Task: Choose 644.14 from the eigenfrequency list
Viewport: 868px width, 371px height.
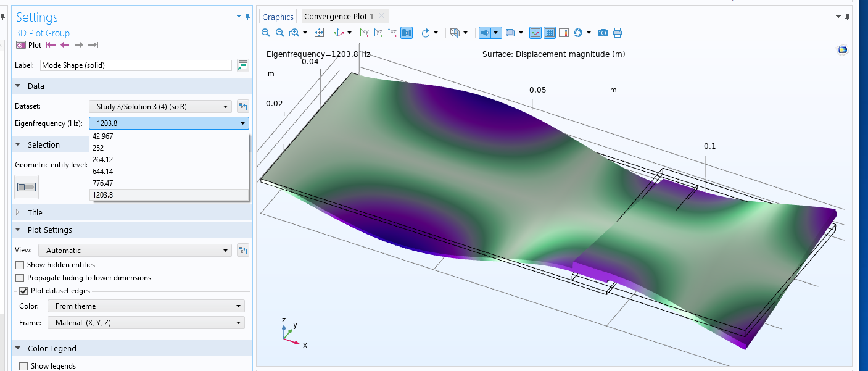Action: 102,172
